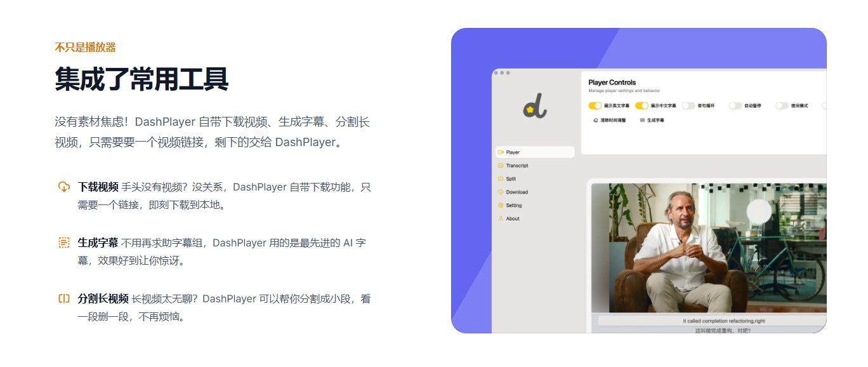Click the 集成了常用工具 heading
Viewport: 868px width, 367px height.
tap(141, 80)
